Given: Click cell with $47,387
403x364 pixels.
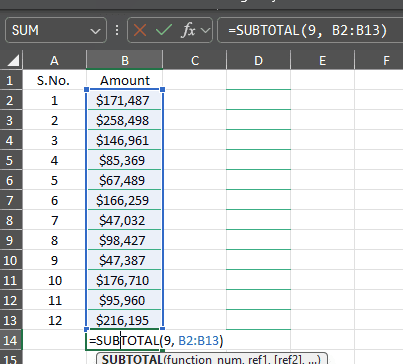Looking at the screenshot, I should click(125, 260).
